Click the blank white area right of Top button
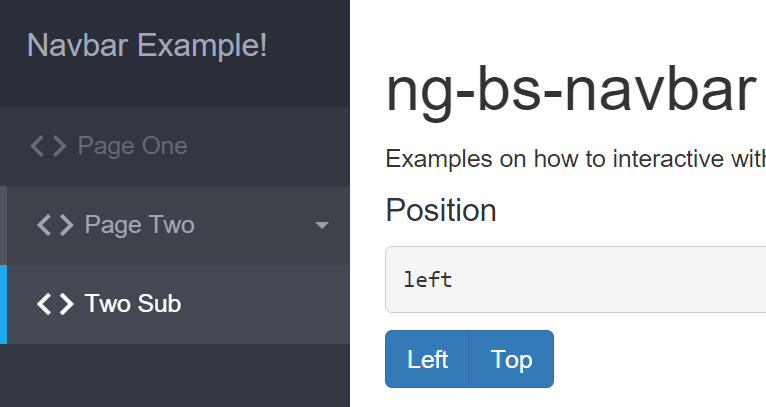This screenshot has width=766, height=407. point(660,359)
